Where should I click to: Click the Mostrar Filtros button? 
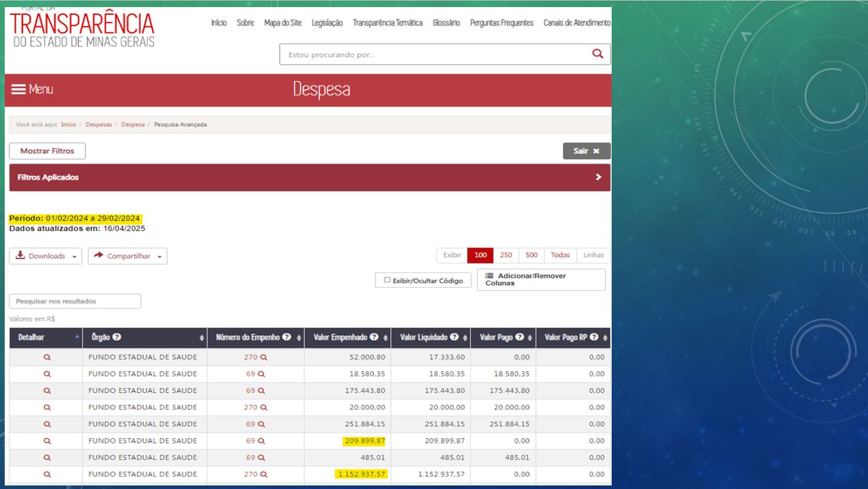click(47, 151)
